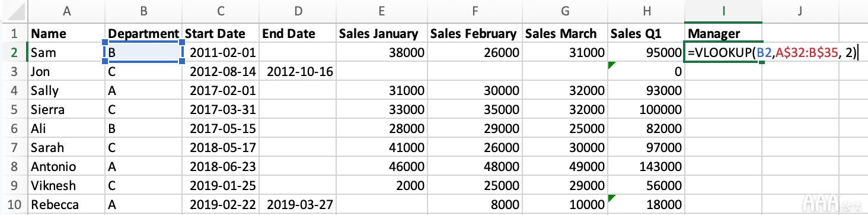The width and height of the screenshot is (868, 215).
Task: Select row 5 header
Action: (13, 109)
